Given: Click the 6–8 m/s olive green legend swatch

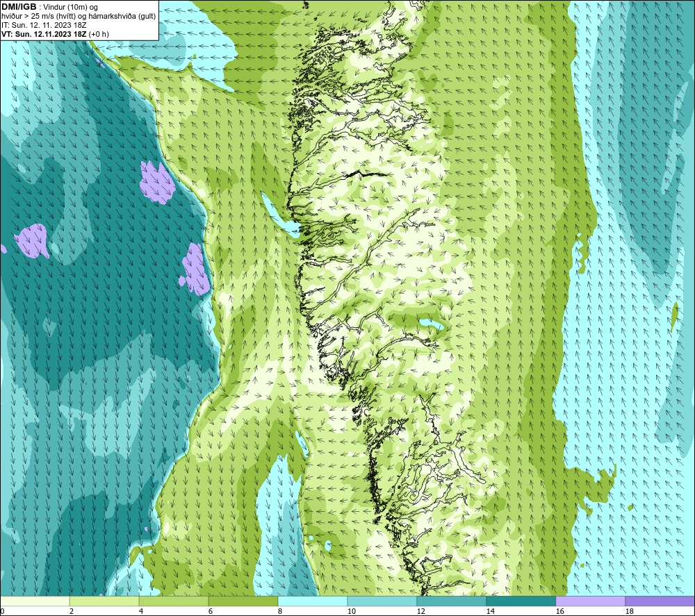Looking at the screenshot, I should [243, 601].
